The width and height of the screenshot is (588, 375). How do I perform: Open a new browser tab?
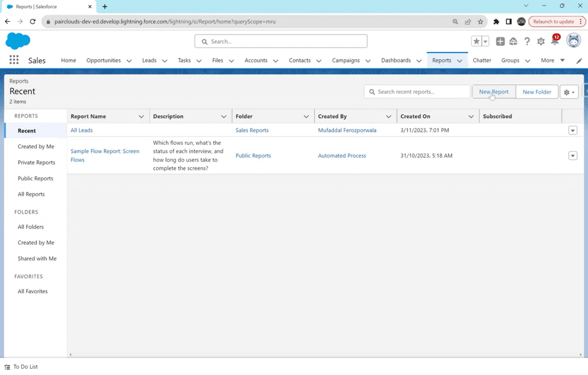click(x=105, y=7)
